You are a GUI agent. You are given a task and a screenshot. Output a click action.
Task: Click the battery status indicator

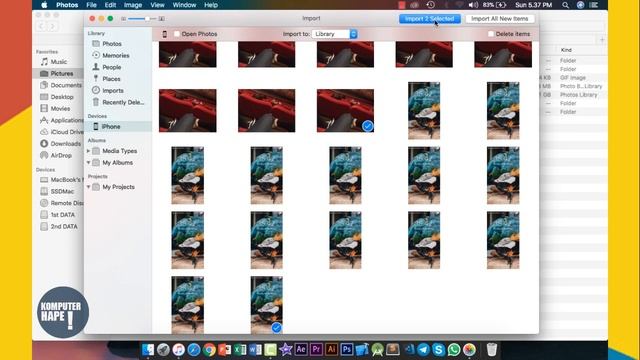(x=495, y=5)
